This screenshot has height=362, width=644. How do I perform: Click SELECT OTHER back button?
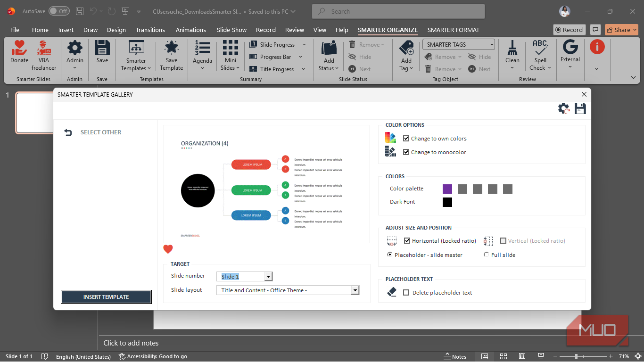[93, 132]
